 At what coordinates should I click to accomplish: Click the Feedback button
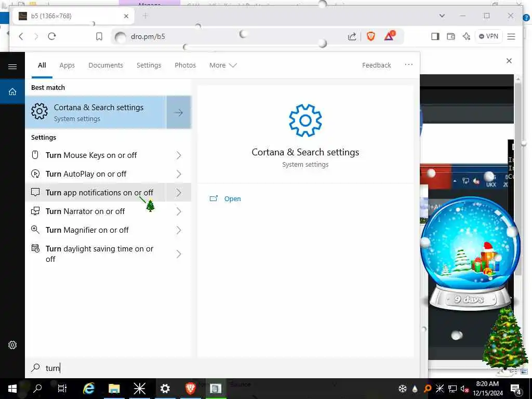pos(376,65)
